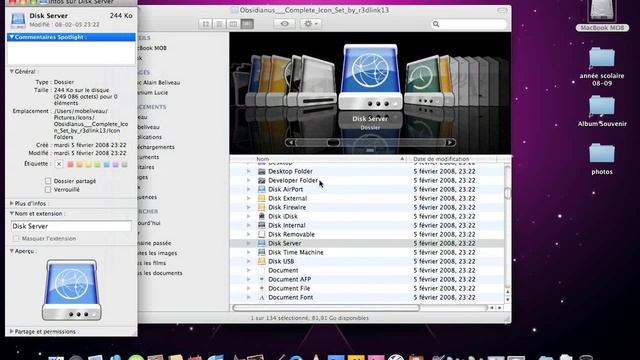The width and height of the screenshot is (640, 360).
Task: Click the Desktop Folder row icon
Action: tap(262, 171)
